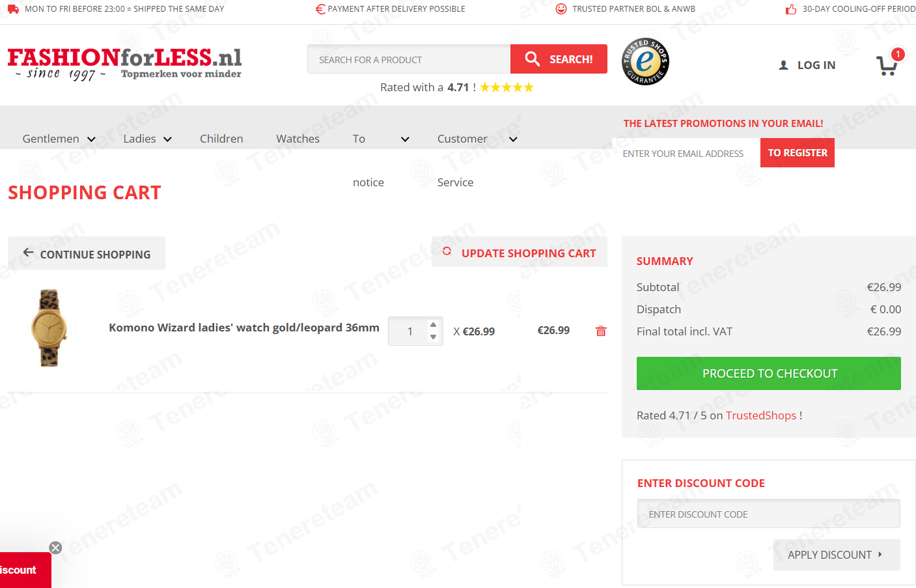Click the Komono watch thumbnail image
The height and width of the screenshot is (588, 916).
pos(49,328)
